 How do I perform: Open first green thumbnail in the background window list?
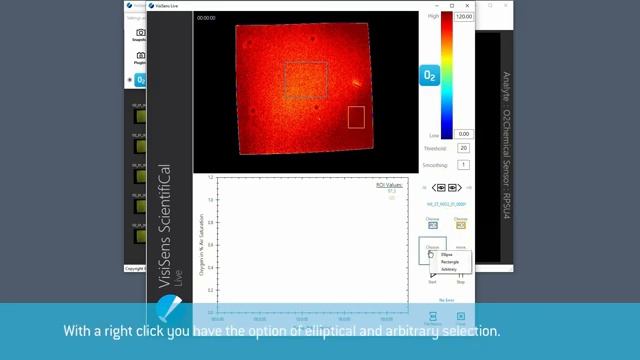pos(141,116)
